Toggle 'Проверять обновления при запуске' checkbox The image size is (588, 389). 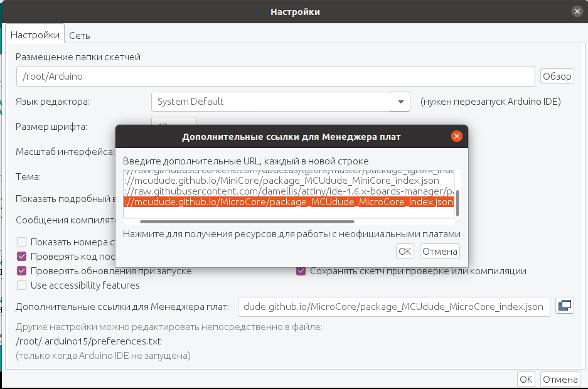click(x=22, y=270)
